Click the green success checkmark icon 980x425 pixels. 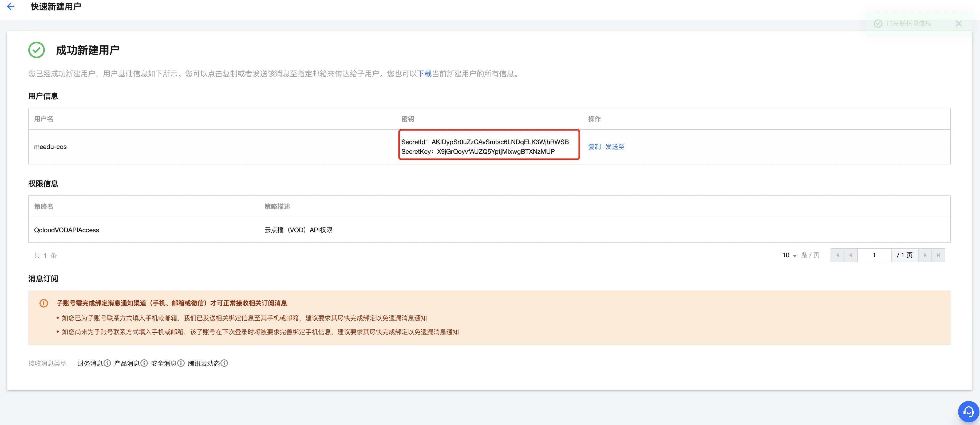[37, 50]
